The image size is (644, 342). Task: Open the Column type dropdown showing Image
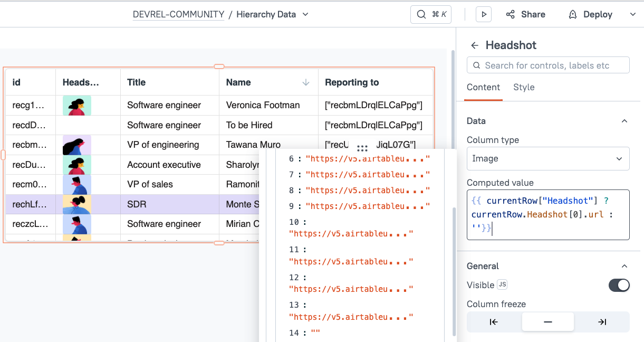coord(547,158)
